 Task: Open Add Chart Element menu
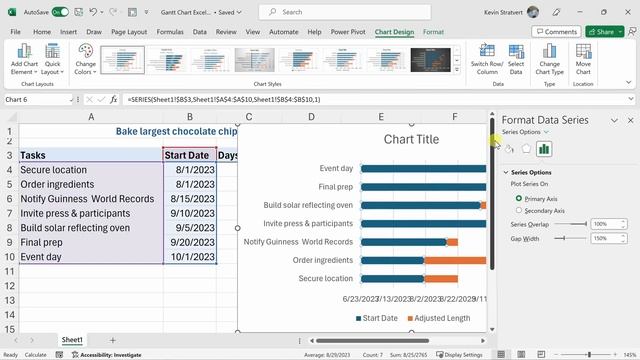coord(24,60)
